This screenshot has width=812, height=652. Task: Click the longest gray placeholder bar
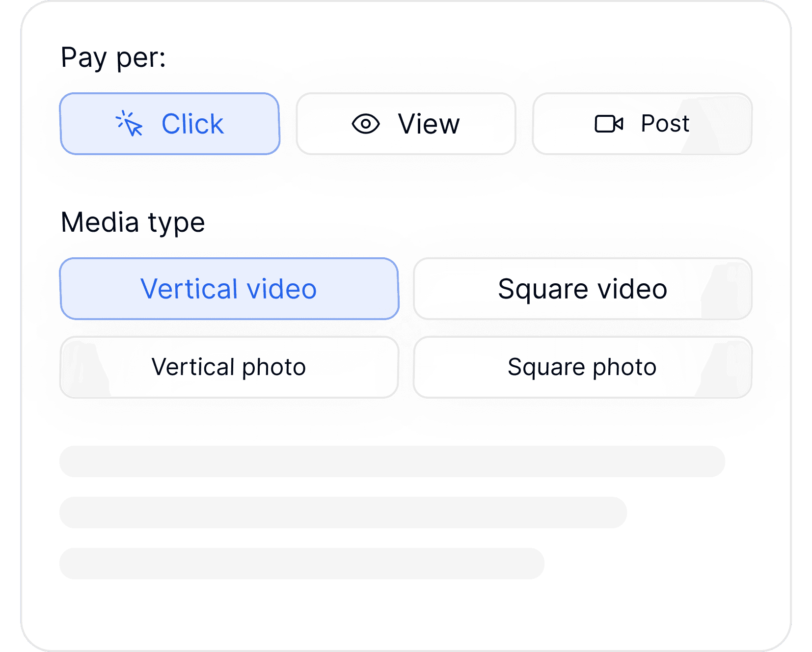point(392,462)
